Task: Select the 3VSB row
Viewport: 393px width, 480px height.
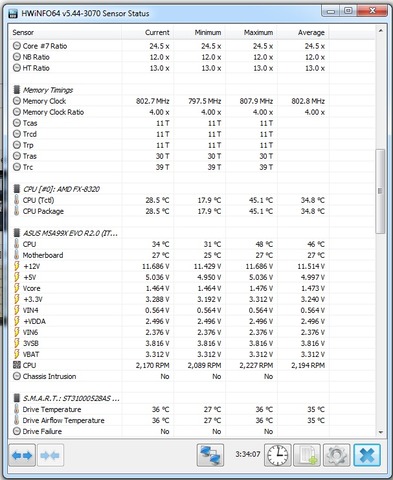Action: [x=192, y=343]
